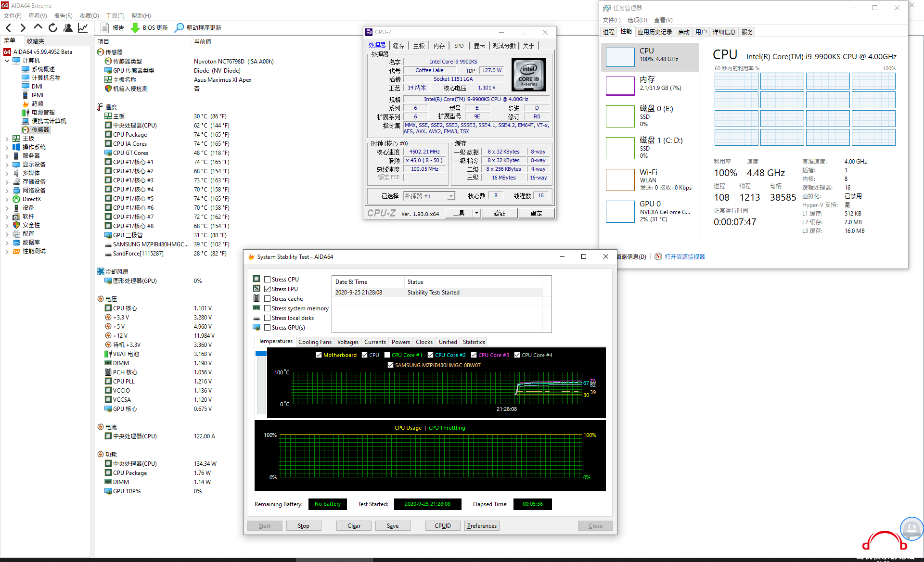This screenshot has width=924, height=562.
Task: Click the Stop button in stability test
Action: 303,526
